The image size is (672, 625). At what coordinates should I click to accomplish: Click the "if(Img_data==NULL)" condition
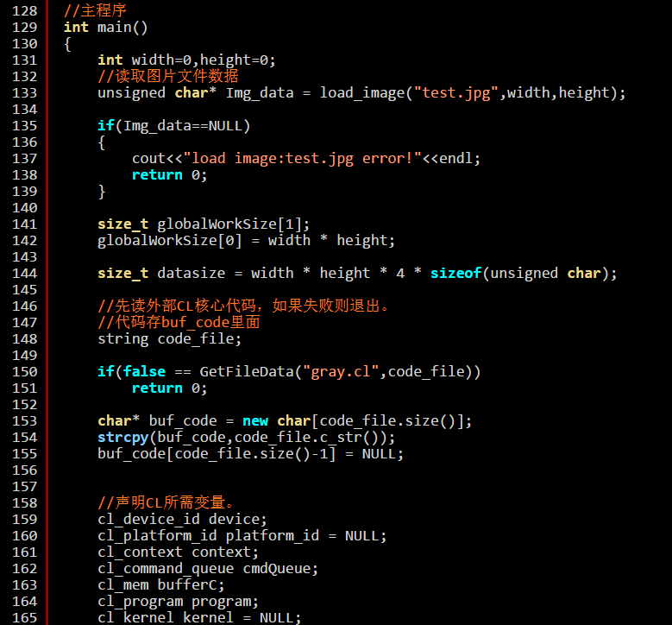click(173, 126)
